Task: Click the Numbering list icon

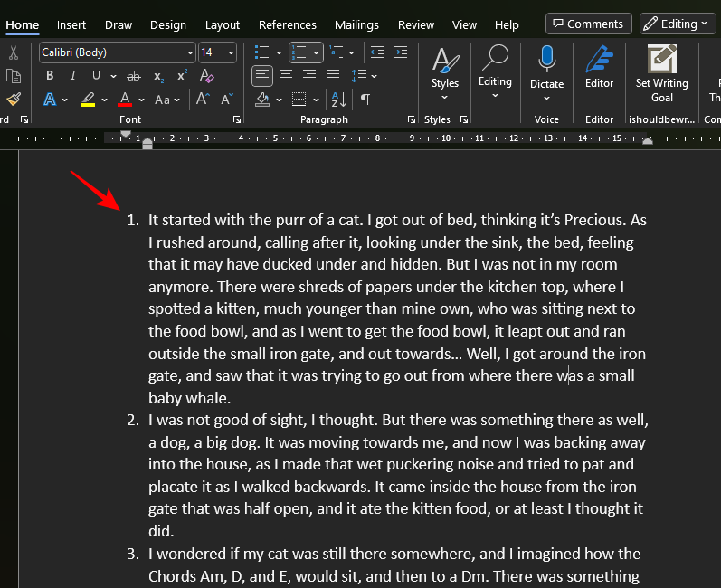Action: coord(299,52)
